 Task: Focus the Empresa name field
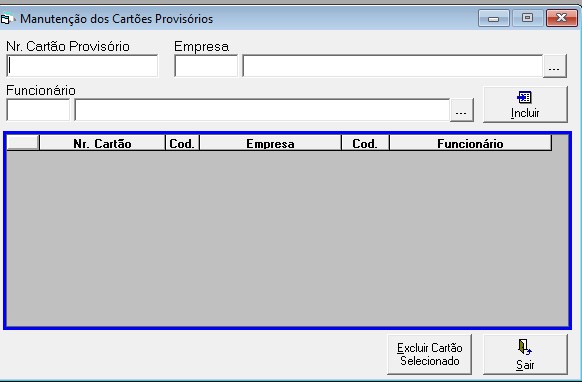[x=393, y=66]
